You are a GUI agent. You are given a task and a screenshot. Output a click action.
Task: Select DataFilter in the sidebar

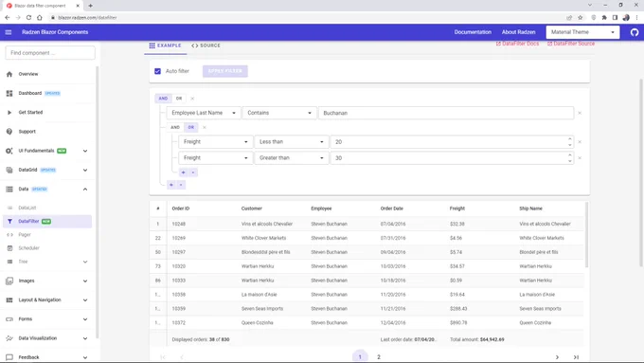[x=47, y=221]
